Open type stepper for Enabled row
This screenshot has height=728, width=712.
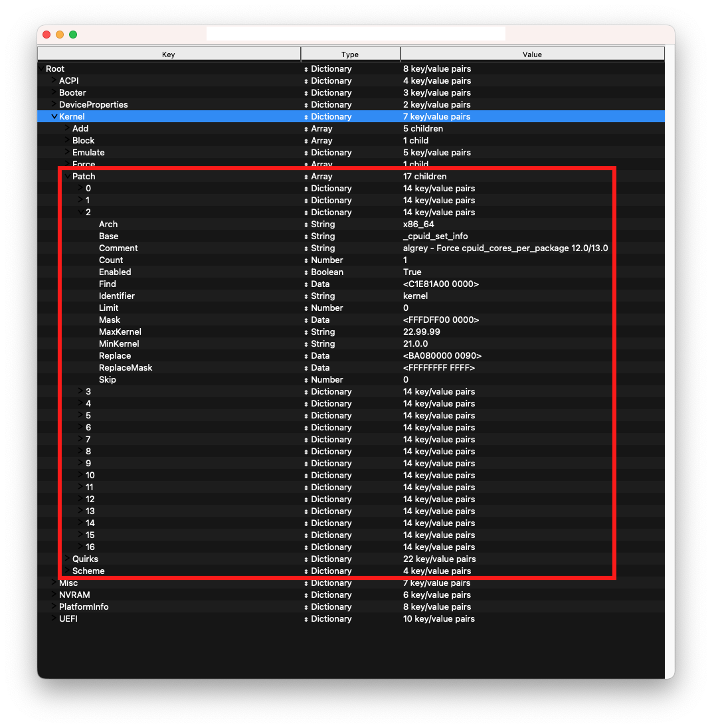(x=306, y=272)
